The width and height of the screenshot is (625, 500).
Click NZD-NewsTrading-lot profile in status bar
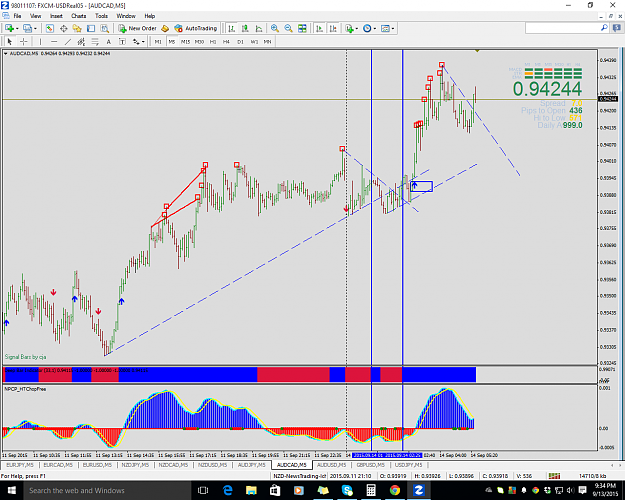pos(300,476)
